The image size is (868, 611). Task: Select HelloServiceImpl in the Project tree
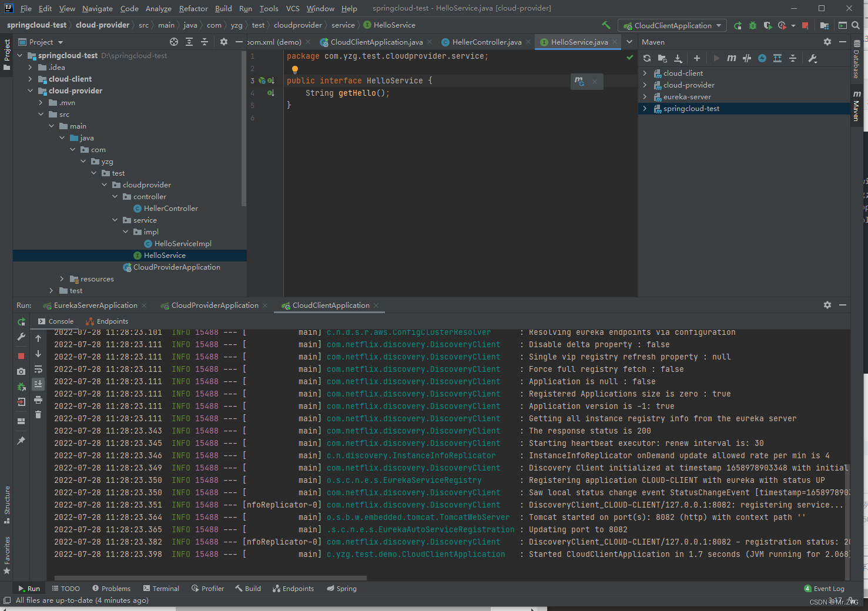click(183, 244)
